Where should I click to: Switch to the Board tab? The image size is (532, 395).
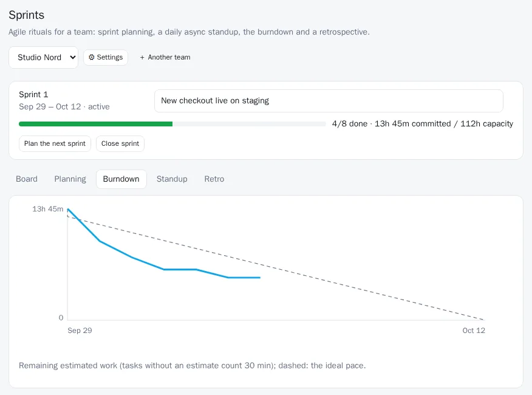click(27, 179)
